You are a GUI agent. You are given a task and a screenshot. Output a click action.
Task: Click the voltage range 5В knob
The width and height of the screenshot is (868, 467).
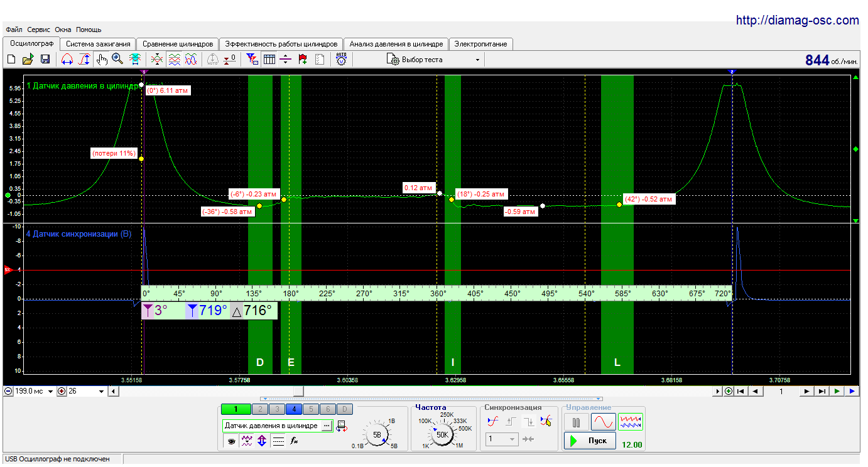tap(377, 434)
